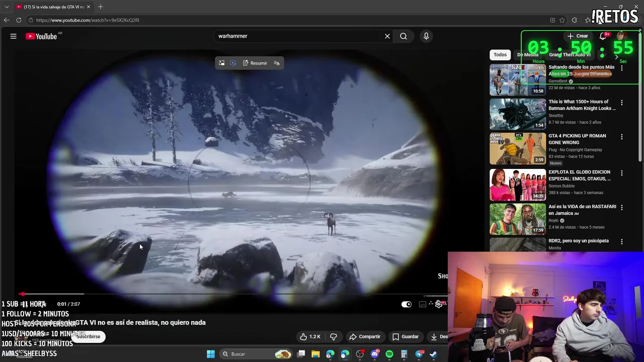
Task: Click the Suscribirse button
Action: (x=89, y=337)
